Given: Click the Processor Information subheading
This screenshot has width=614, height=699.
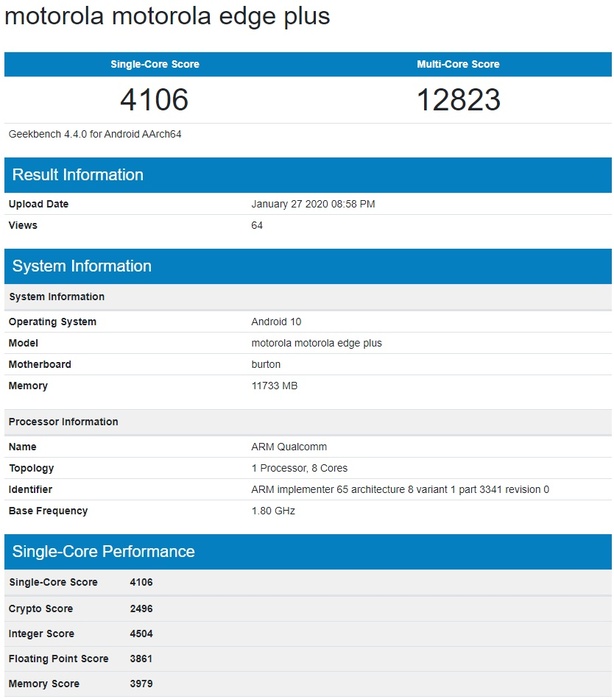Looking at the screenshot, I should click(63, 422).
